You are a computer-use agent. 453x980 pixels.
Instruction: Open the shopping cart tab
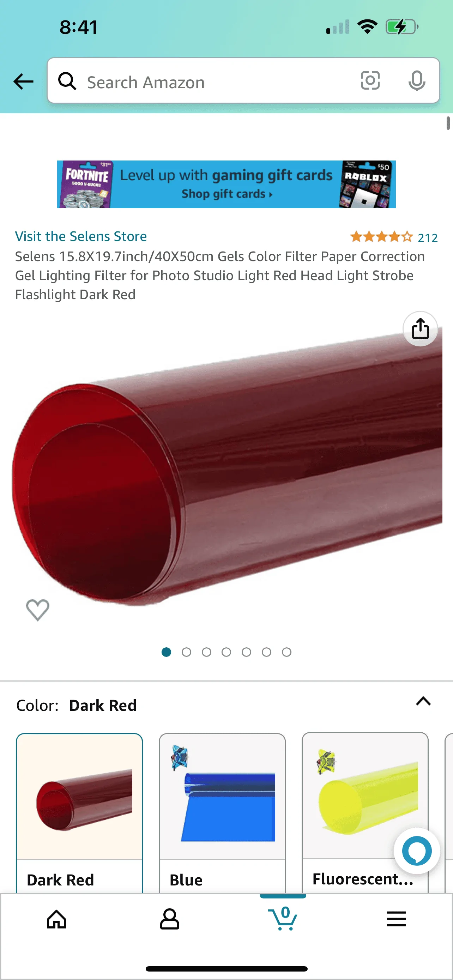(x=283, y=918)
